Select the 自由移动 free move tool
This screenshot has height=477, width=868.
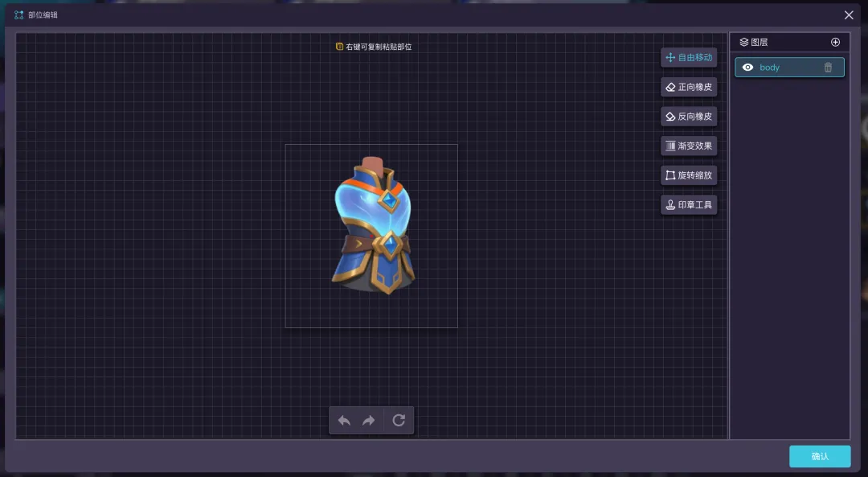pyautogui.click(x=689, y=58)
